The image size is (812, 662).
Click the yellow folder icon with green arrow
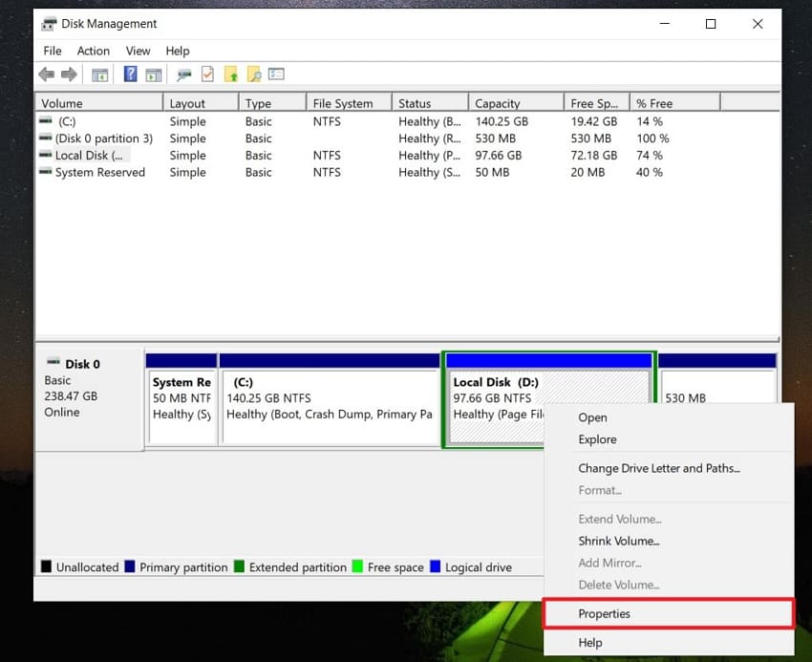pyautogui.click(x=230, y=75)
